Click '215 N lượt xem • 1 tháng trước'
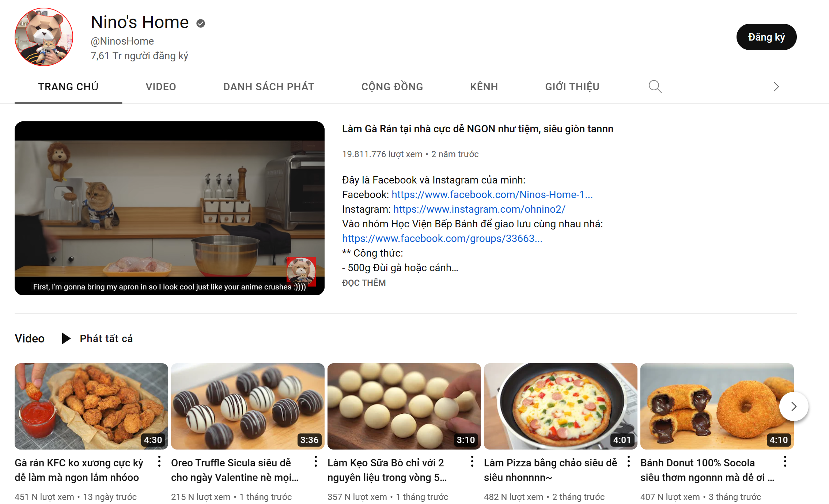The height and width of the screenshot is (504, 829). [231, 497]
